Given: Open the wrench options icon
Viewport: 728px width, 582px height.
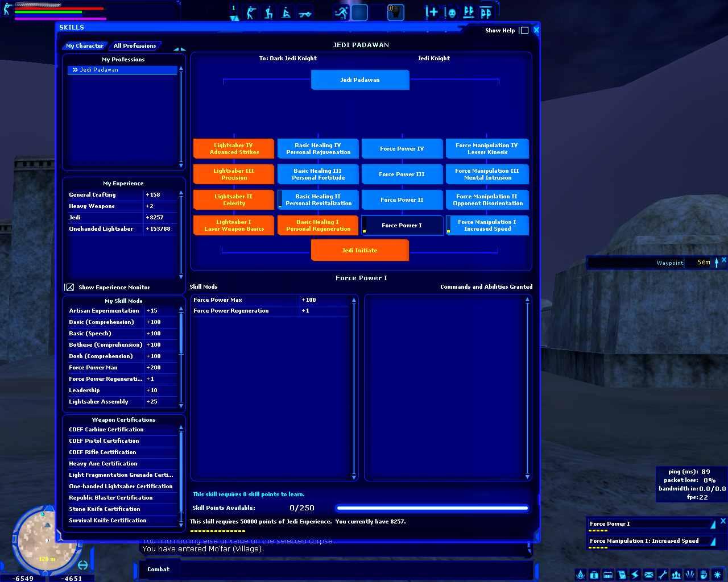Looking at the screenshot, I should tap(663, 575).
